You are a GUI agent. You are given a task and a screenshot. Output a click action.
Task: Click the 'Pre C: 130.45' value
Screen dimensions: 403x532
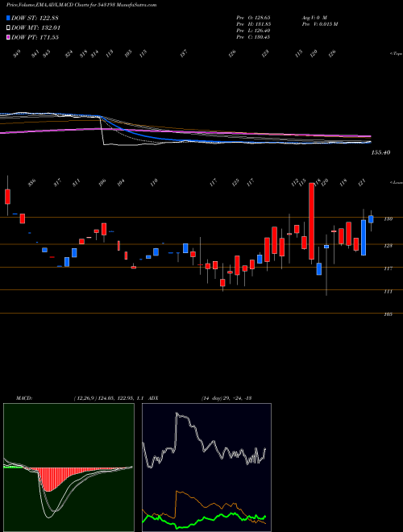(253, 37)
